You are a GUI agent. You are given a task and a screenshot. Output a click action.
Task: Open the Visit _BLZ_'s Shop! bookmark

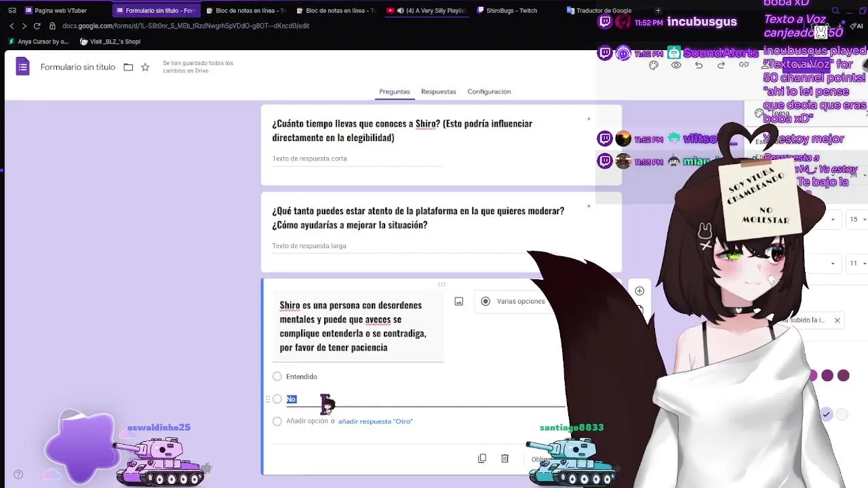tap(110, 41)
